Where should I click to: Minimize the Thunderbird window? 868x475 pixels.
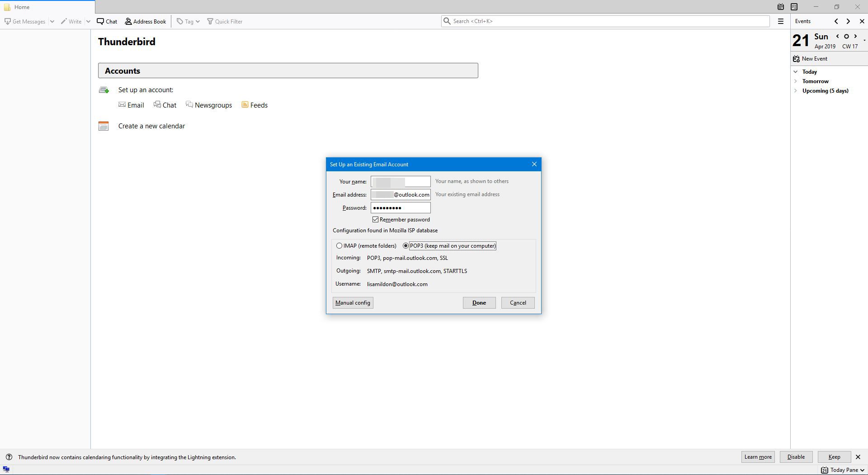[x=816, y=7]
